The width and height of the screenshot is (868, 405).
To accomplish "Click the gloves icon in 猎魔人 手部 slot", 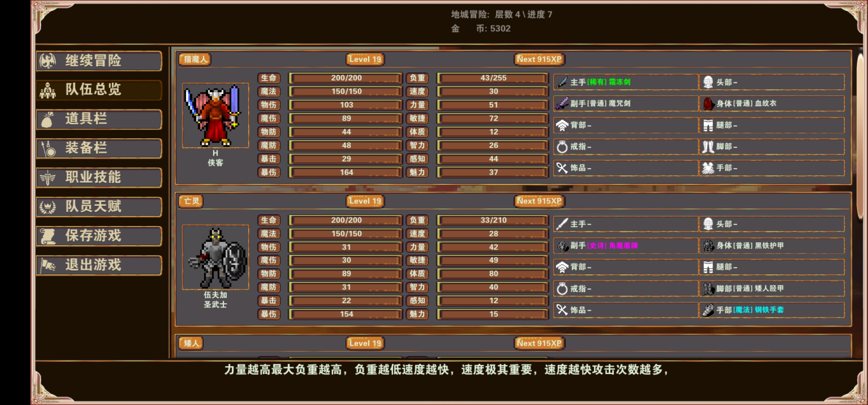I will pos(708,168).
